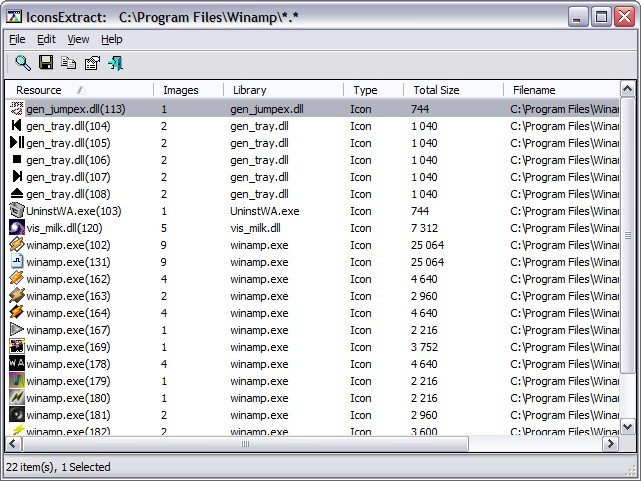Viewport: 641px width, 481px height.
Task: Select the stop icon of gen_tray.dll(106)
Action: tap(17, 159)
